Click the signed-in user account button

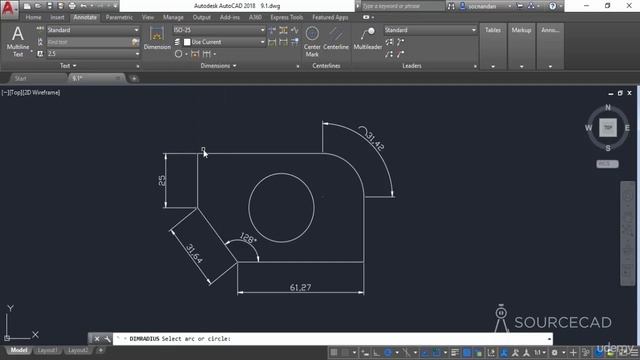pos(483,6)
